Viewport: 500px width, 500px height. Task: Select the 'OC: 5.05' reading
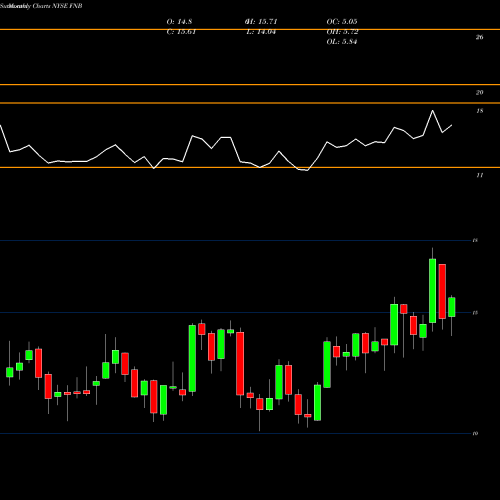click(x=342, y=22)
